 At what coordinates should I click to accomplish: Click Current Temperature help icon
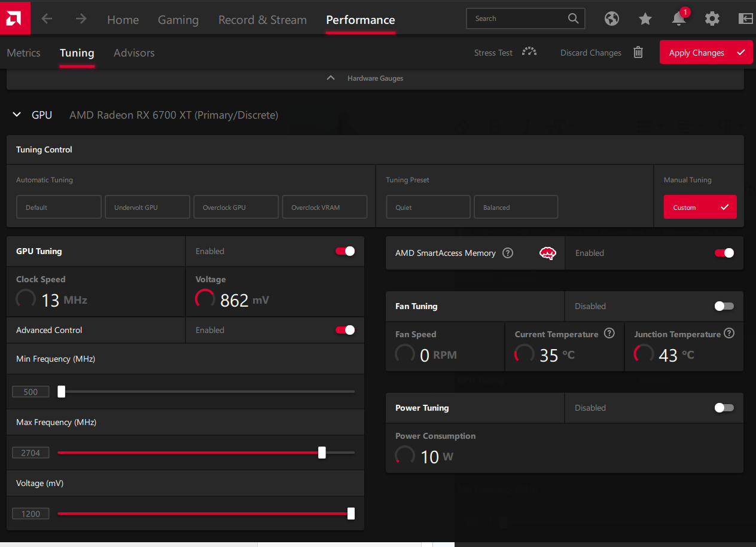pyautogui.click(x=609, y=334)
